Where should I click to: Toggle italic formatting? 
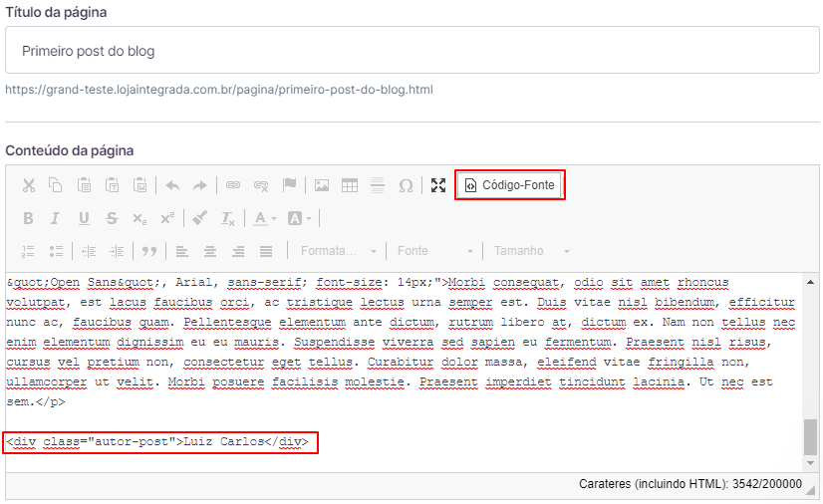pos(55,218)
